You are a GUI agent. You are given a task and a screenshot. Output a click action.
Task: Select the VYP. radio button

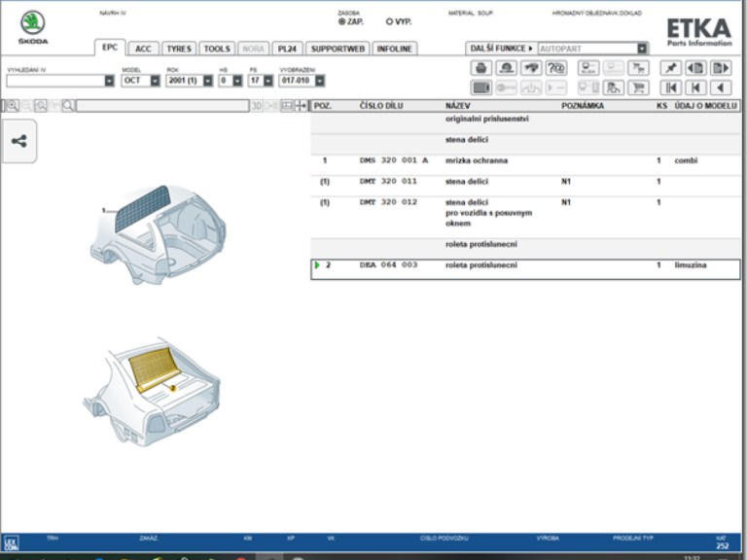389,20
